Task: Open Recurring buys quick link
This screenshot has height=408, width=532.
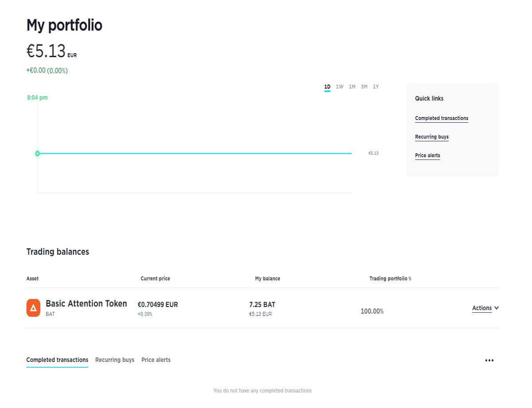Action: [432, 137]
